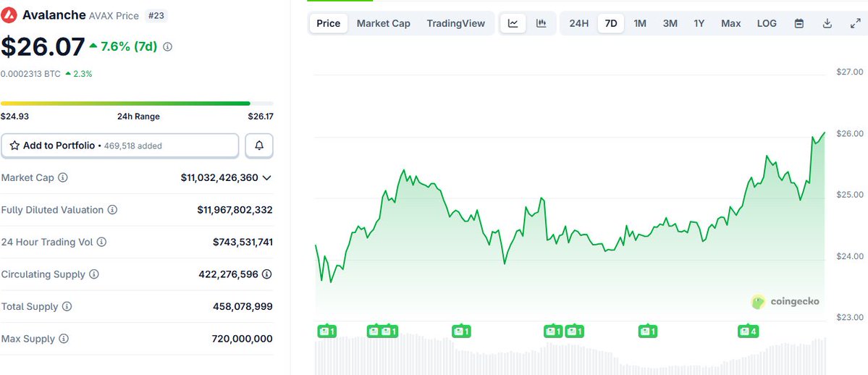Click the $23.00 axis label
Viewport: 868px width, 375px height.
pyautogui.click(x=850, y=317)
